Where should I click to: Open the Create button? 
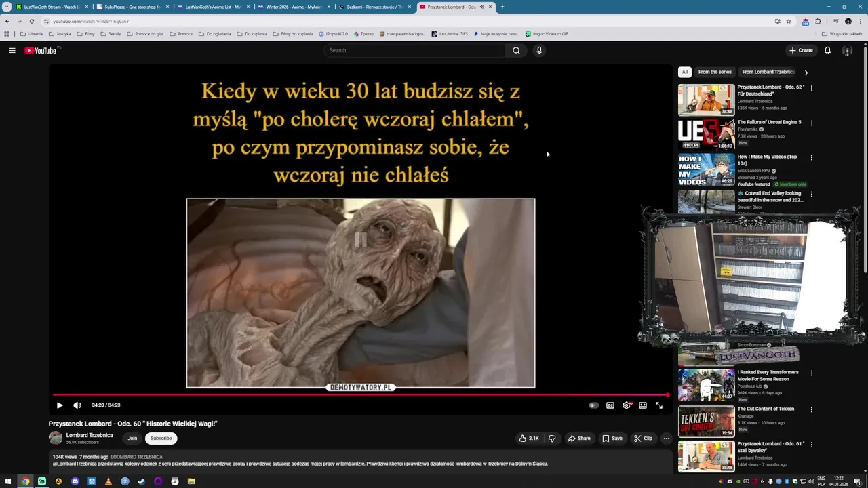[x=801, y=50]
